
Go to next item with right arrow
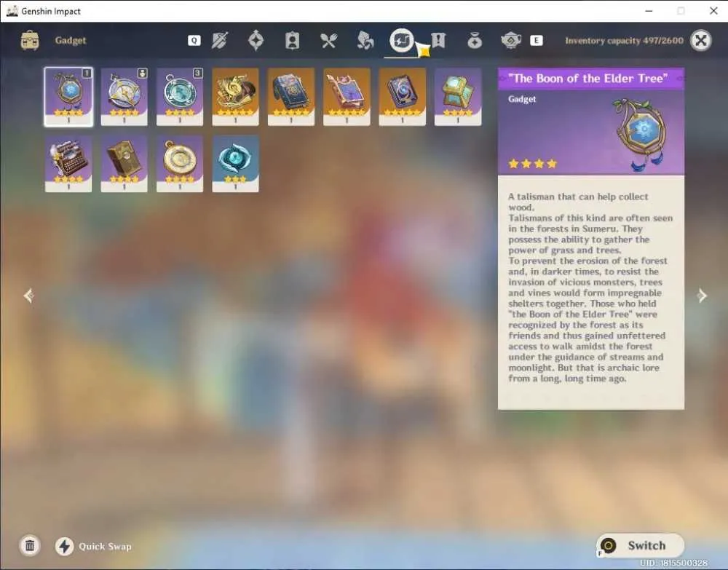(702, 296)
